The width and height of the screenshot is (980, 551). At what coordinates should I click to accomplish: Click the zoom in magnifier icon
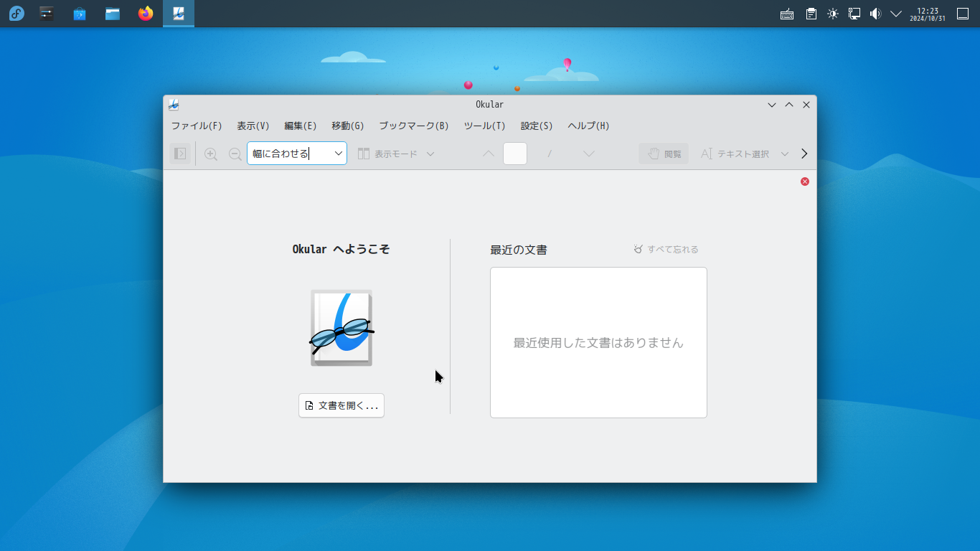click(x=211, y=154)
